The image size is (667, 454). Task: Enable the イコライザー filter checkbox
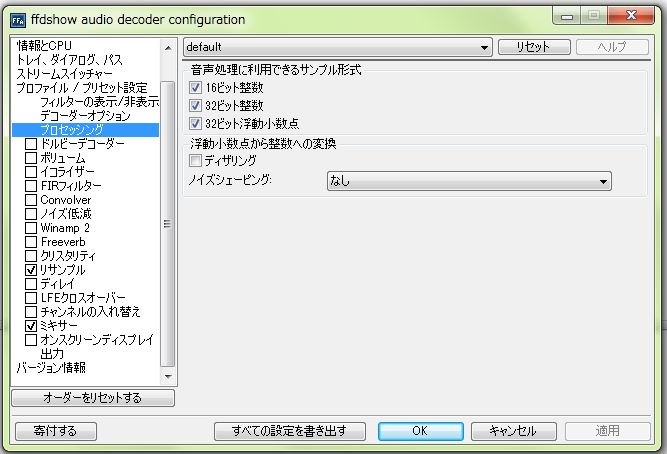point(31,172)
